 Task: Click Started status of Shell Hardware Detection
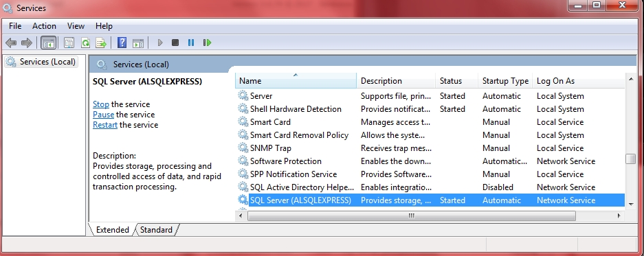[452, 109]
